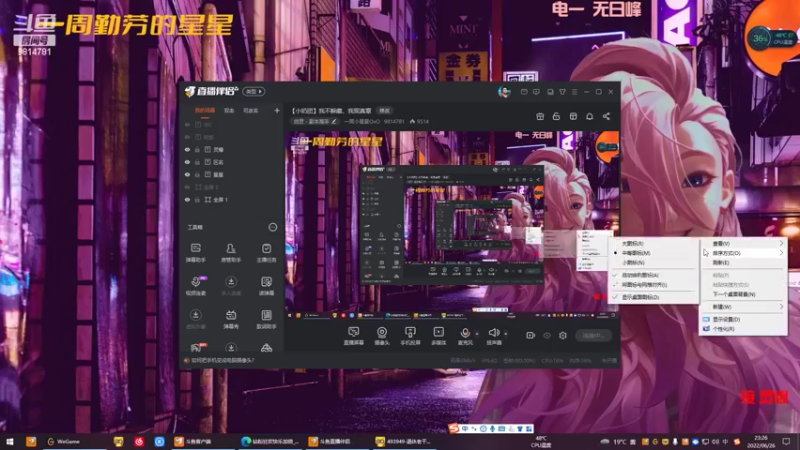800x450 pixels.
Task: Choose 刷新(E) in desktop context menu
Action: [x=744, y=263]
